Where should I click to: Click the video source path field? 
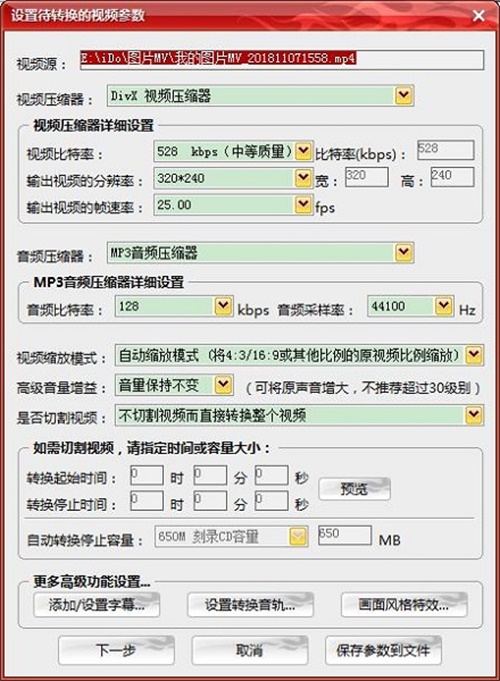(x=281, y=60)
